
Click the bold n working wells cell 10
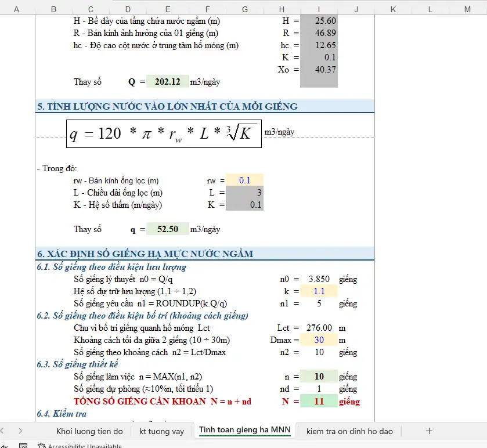tap(319, 376)
